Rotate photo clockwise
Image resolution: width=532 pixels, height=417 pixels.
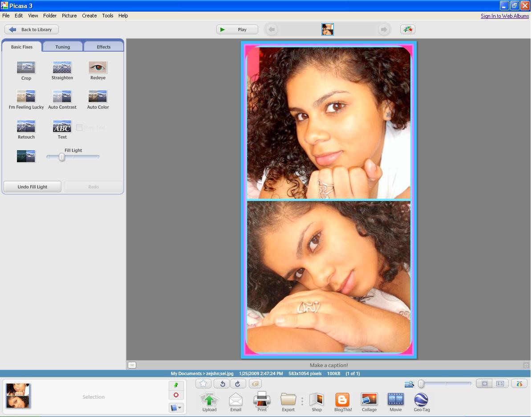point(238,384)
